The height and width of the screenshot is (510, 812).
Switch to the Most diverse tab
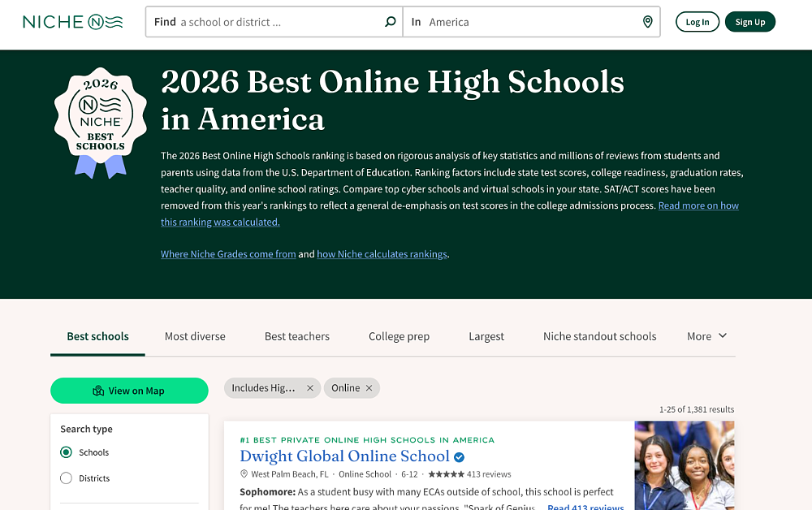(195, 336)
